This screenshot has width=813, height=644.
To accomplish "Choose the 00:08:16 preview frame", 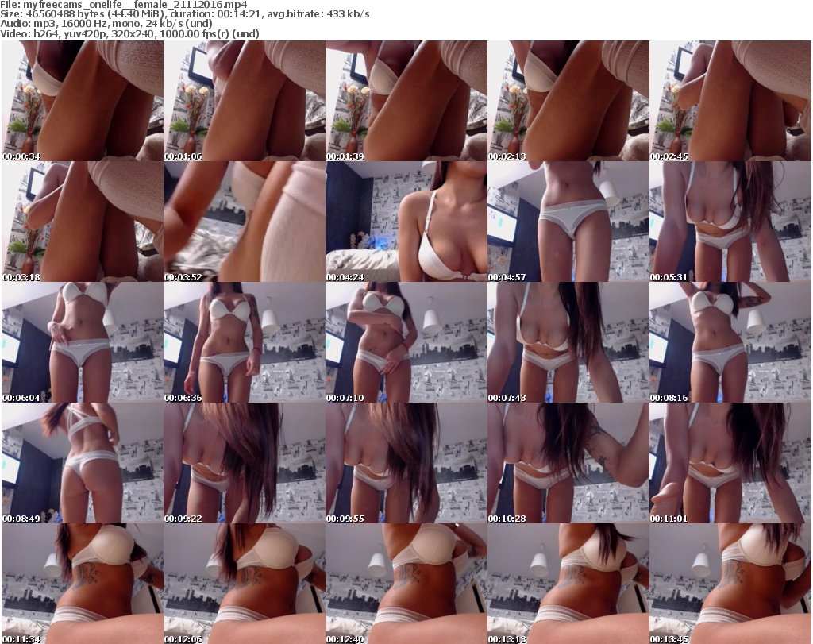I will (730, 343).
